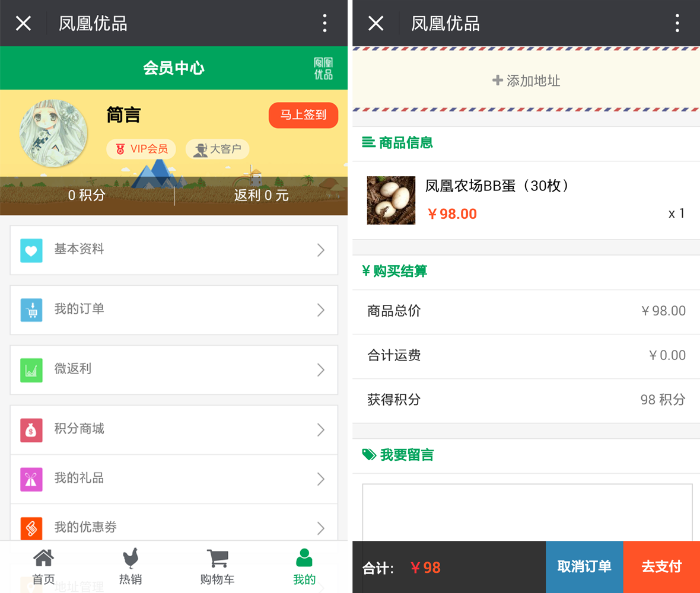The image size is (700, 593).
Task: Expand the 我的订单 row chevron
Action: pyautogui.click(x=320, y=310)
